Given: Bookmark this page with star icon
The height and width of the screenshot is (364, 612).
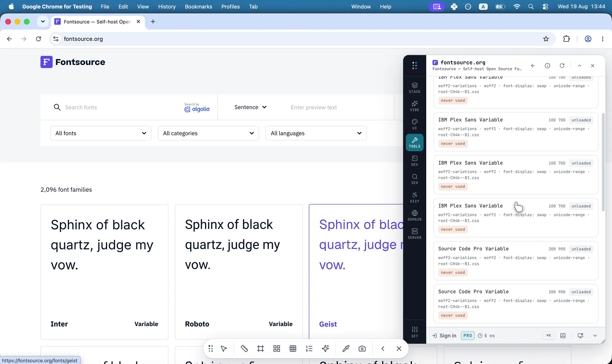Looking at the screenshot, I should [x=546, y=39].
